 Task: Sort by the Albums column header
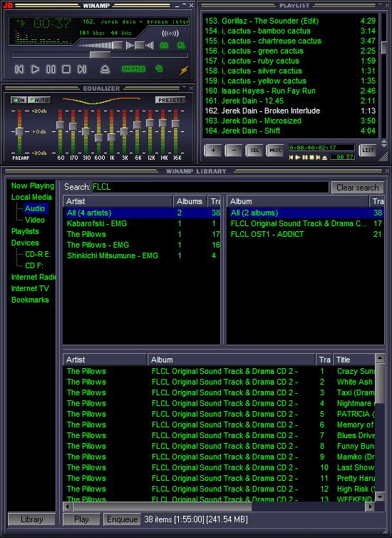(x=190, y=201)
